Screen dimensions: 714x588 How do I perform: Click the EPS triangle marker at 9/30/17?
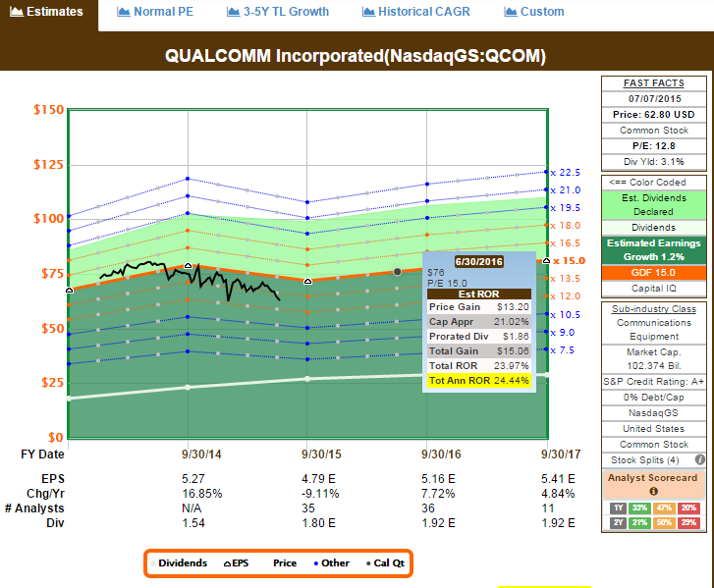(546, 261)
